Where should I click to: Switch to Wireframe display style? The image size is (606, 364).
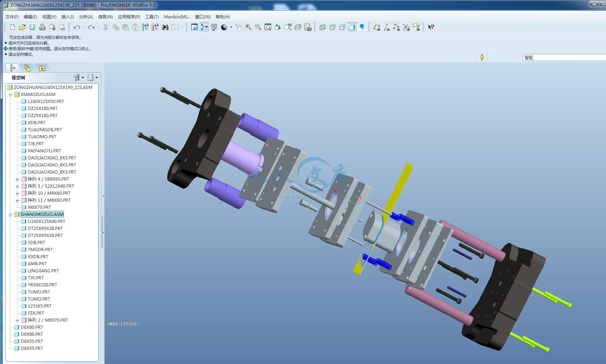[x=323, y=27]
